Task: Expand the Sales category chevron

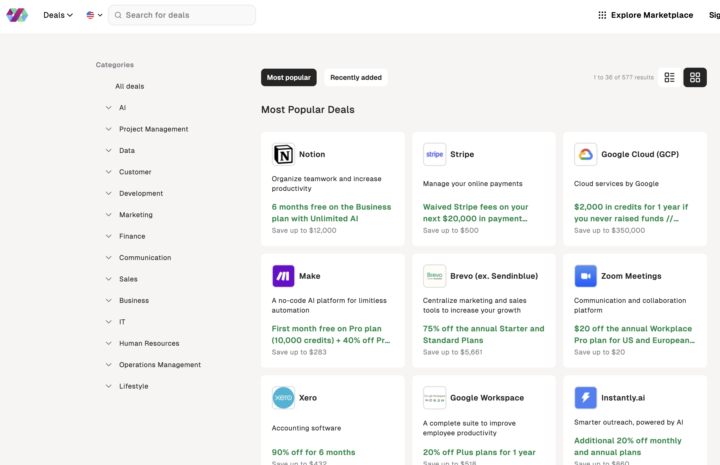Action: point(108,279)
